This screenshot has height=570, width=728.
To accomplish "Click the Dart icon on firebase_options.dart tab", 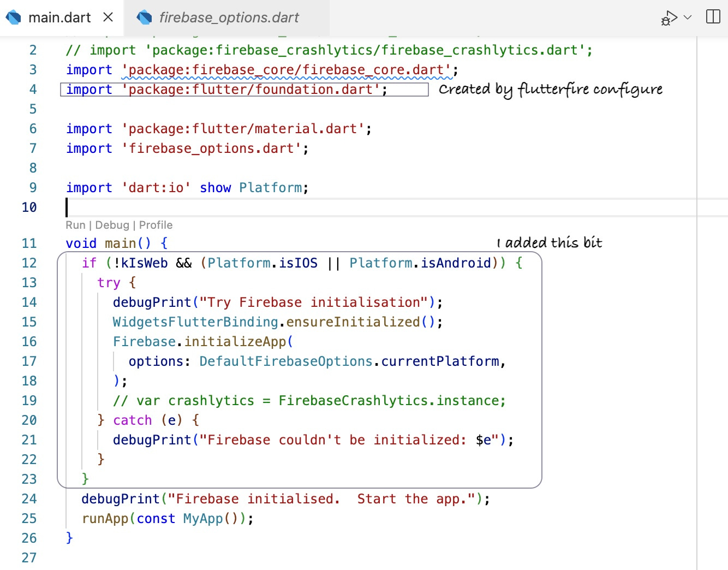I will (x=145, y=17).
